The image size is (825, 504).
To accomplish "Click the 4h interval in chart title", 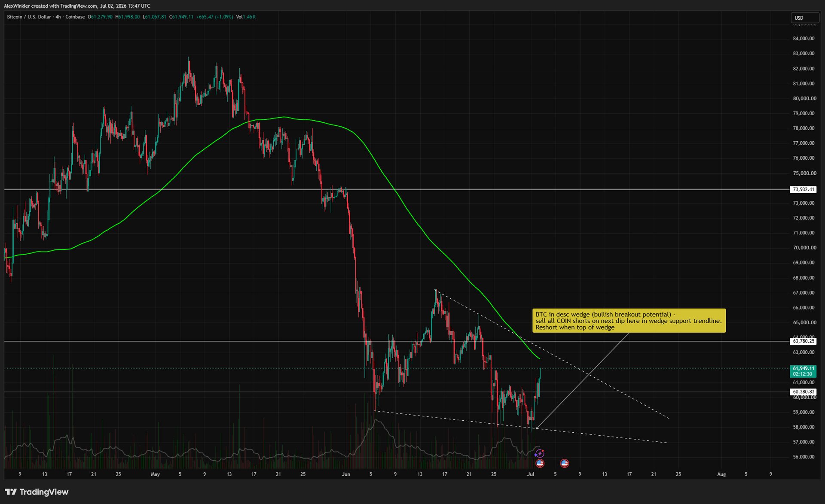I will pyautogui.click(x=58, y=17).
